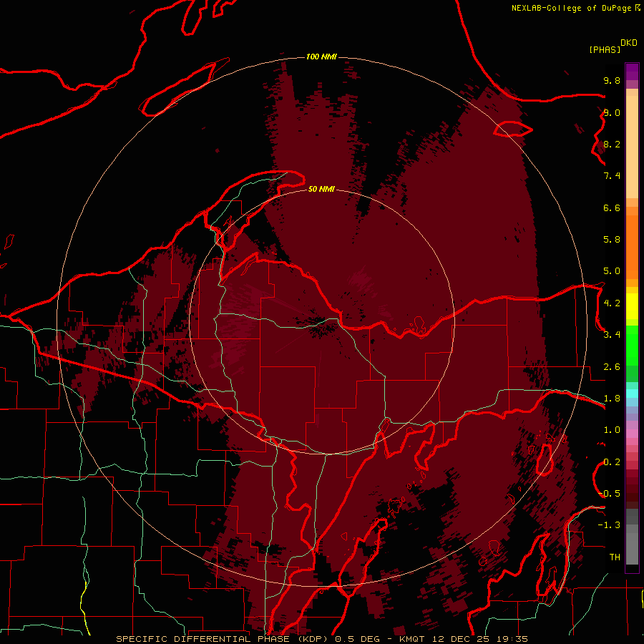Click the radar site at map center
The image size is (644, 644).
(x=321, y=323)
